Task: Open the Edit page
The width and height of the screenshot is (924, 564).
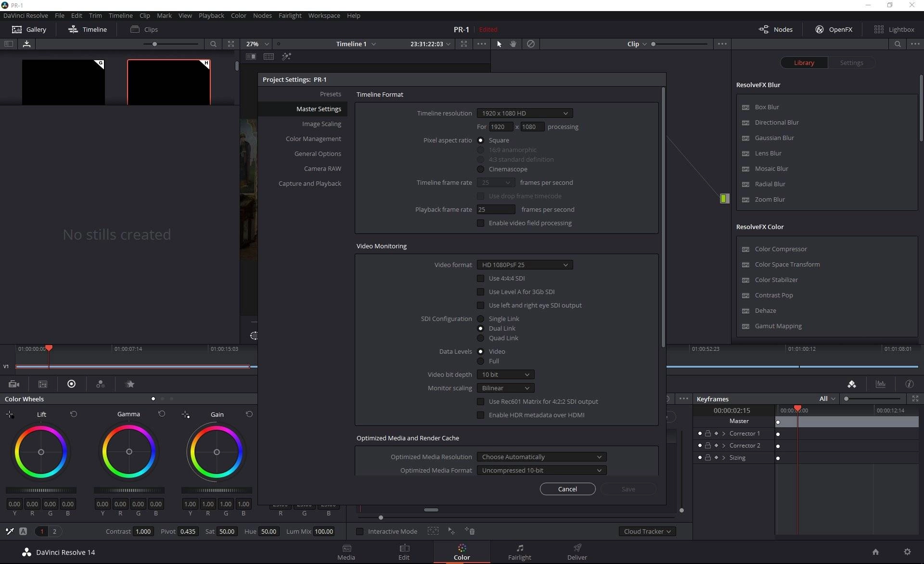Action: [404, 552]
